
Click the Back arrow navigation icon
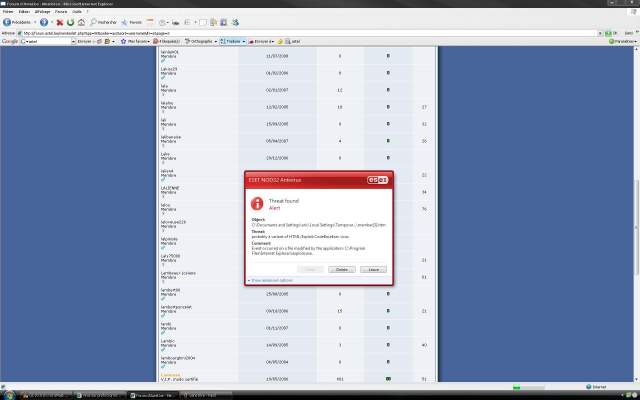click(8, 21)
